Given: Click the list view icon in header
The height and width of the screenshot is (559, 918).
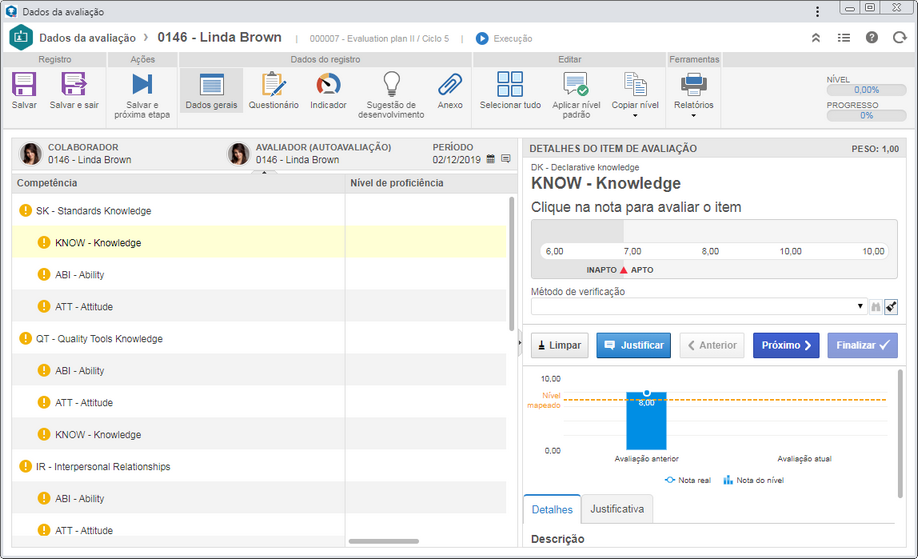Looking at the screenshot, I should click(844, 38).
